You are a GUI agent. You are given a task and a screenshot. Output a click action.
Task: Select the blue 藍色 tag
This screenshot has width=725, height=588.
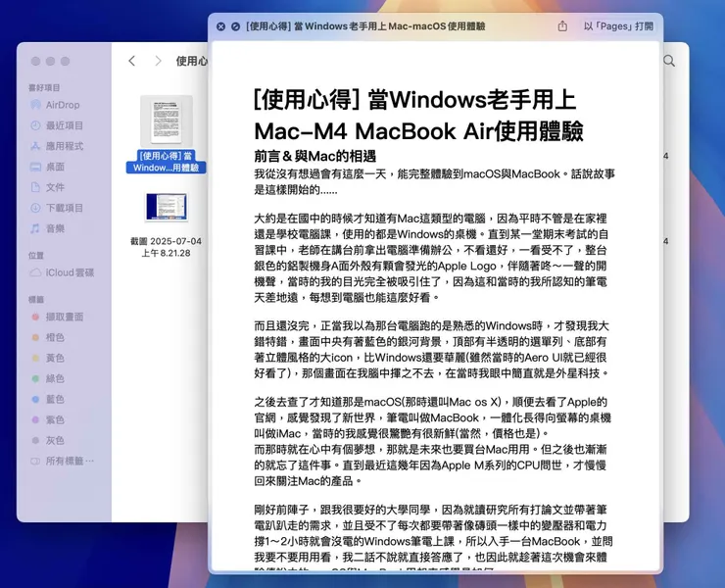(x=55, y=399)
